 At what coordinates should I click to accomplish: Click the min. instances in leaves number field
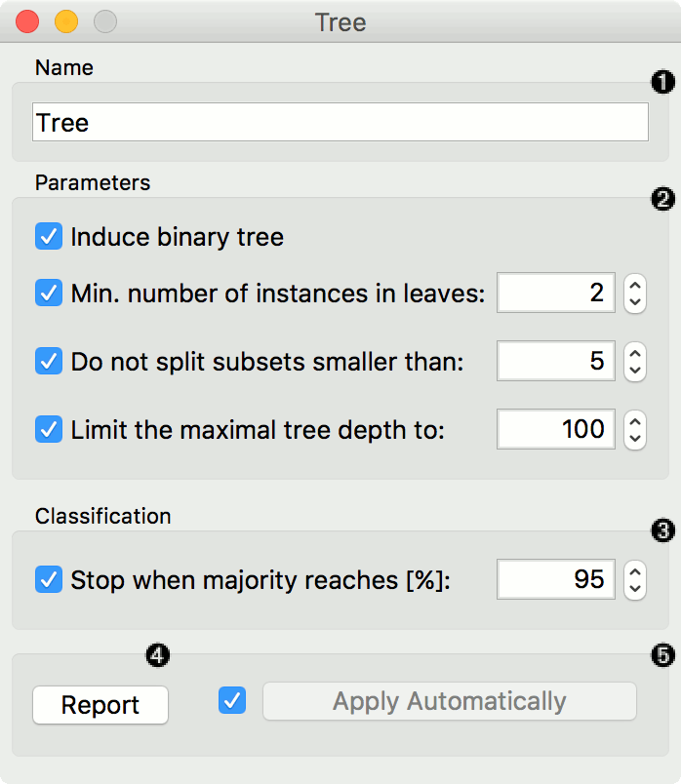coord(556,293)
